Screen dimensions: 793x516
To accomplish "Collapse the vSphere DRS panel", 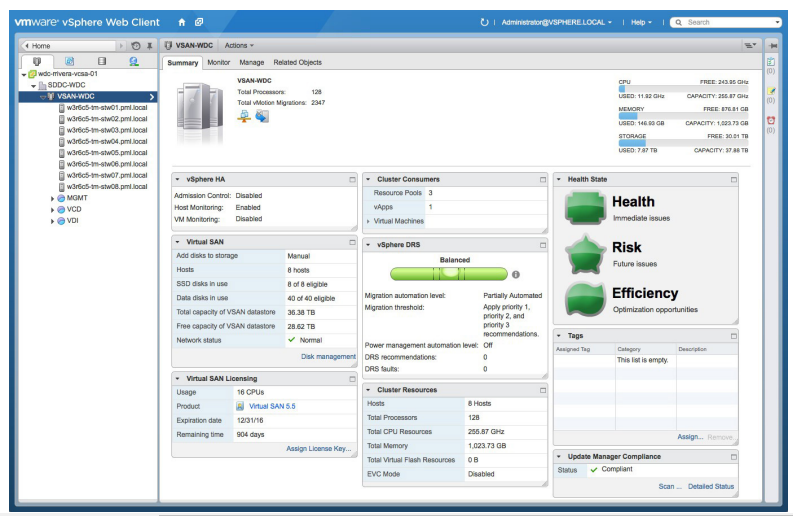I will click(x=368, y=245).
